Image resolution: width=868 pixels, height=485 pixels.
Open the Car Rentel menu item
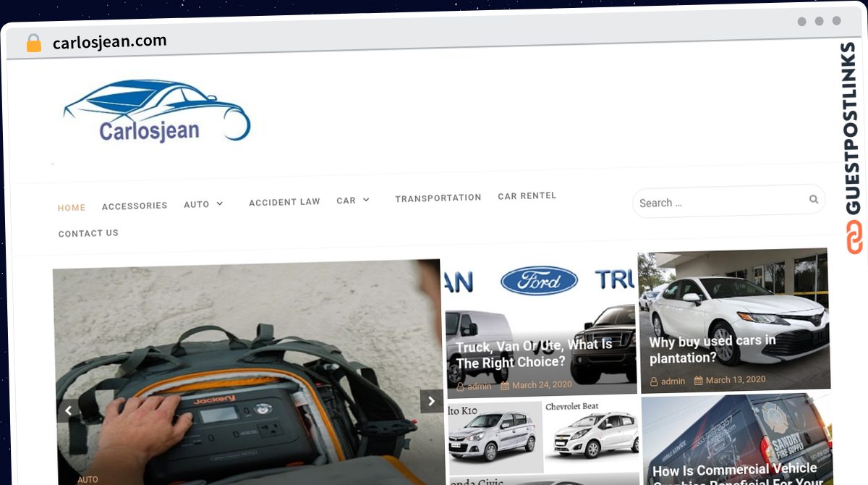coord(527,196)
